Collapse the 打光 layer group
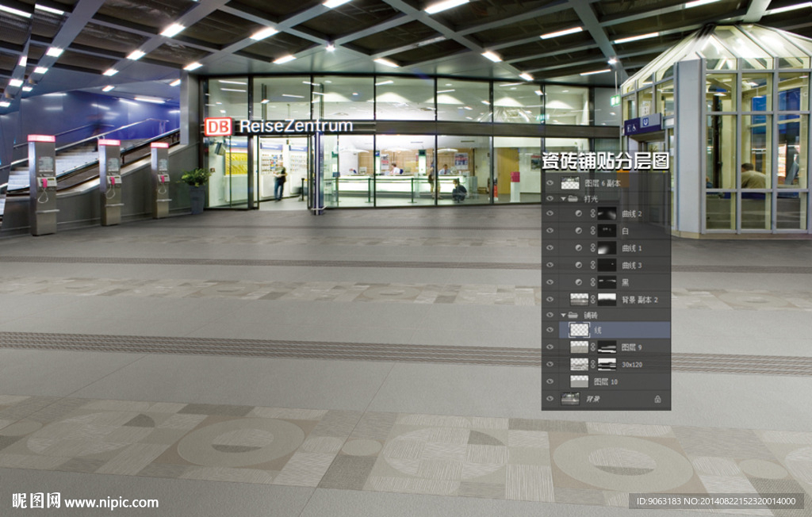This screenshot has width=812, height=517. point(564,198)
